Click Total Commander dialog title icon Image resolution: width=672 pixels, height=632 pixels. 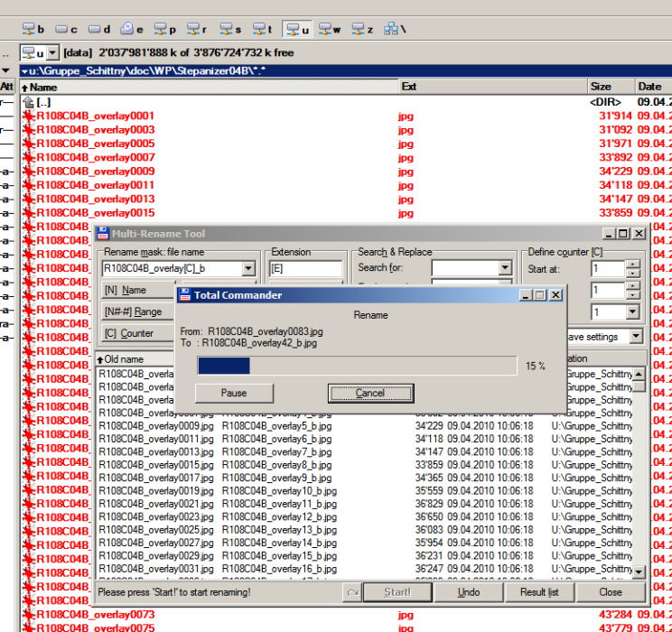185,295
